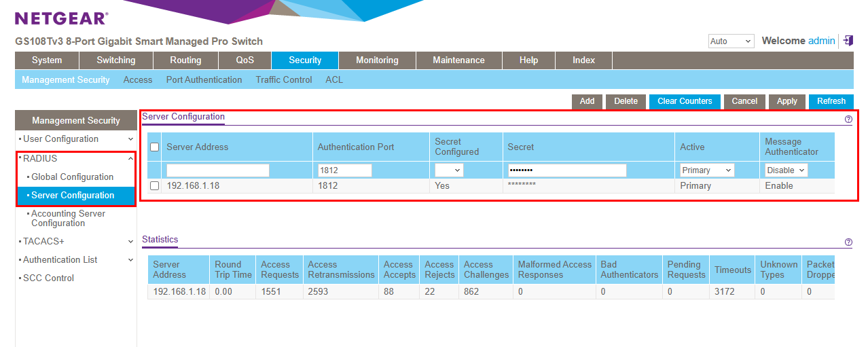Open help icon for Server Configuration section
Screen dimensions: 868x347
(848, 119)
